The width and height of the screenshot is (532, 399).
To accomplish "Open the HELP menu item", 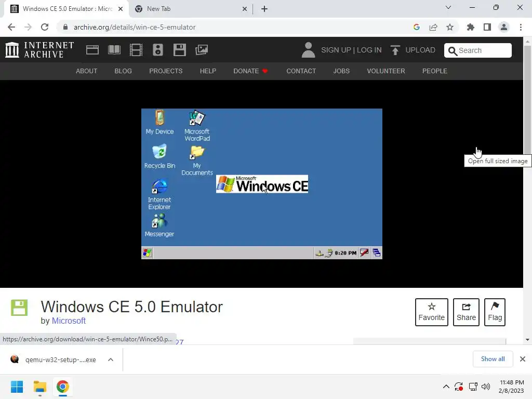I will (208, 71).
